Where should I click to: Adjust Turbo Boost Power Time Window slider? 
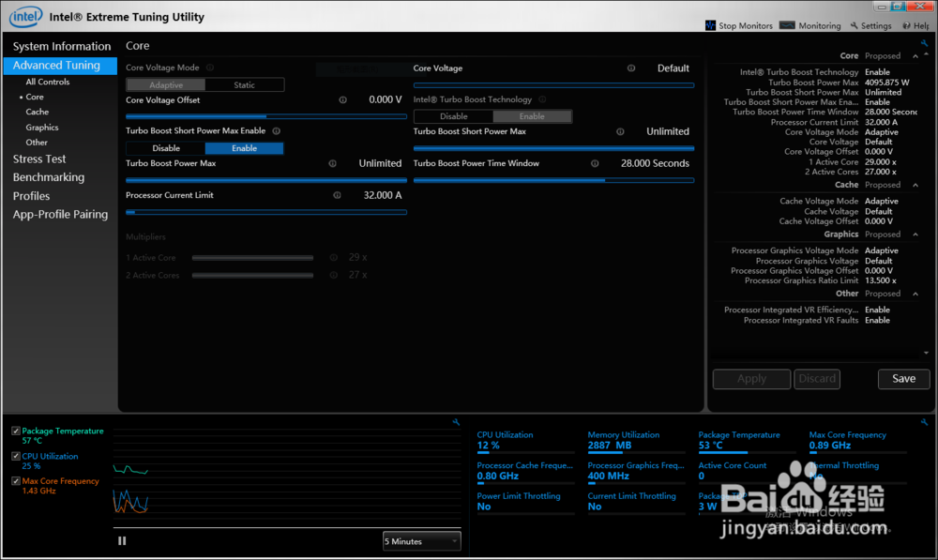(x=554, y=180)
